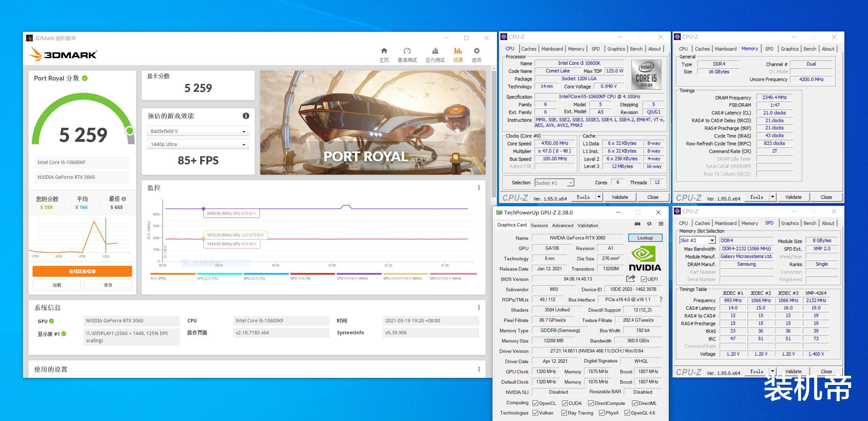Toggle the UEFI checkbox in GPU-Z
The image size is (868, 421).
point(643,279)
